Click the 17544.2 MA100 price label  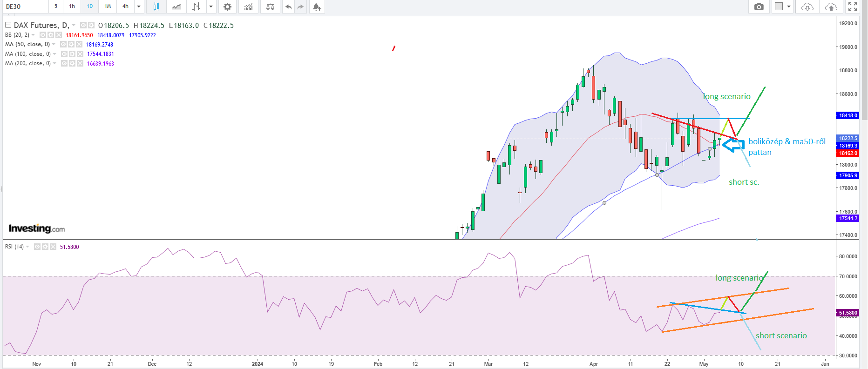point(848,218)
